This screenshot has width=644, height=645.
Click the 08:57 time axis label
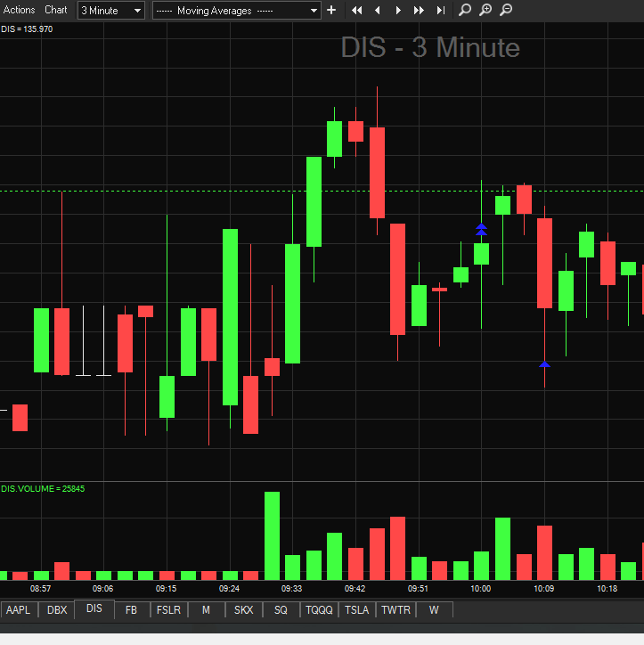pos(40,589)
